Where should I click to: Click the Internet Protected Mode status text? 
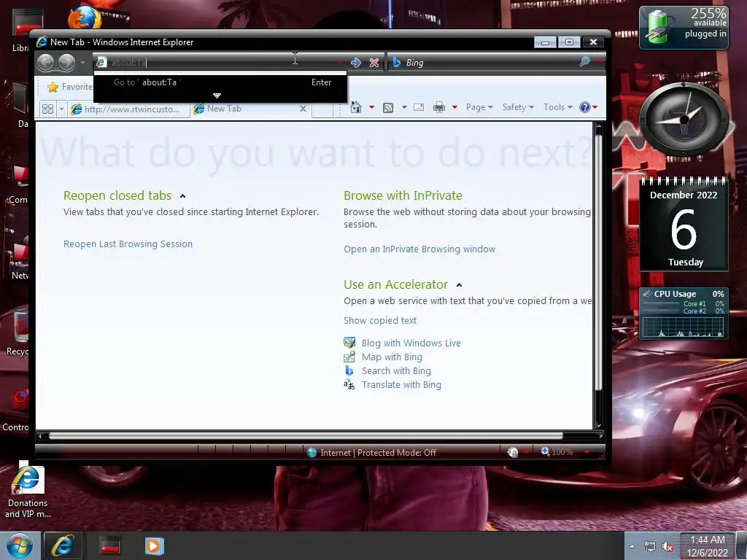tap(378, 452)
